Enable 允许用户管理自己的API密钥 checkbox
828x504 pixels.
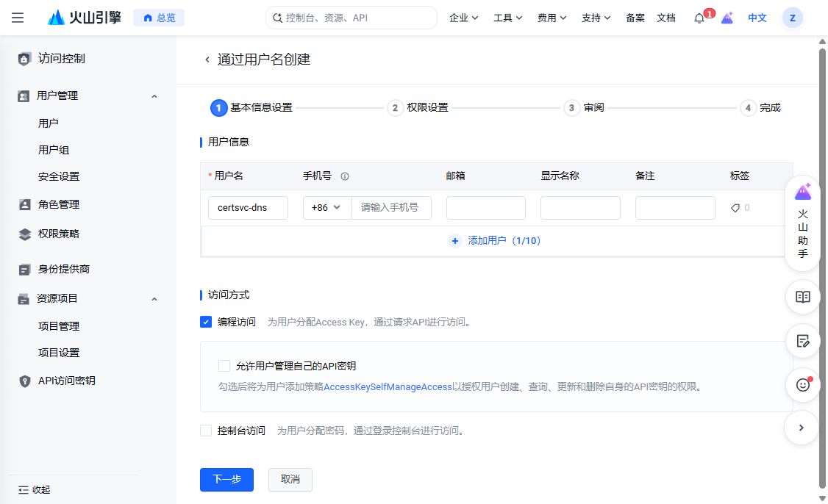[224, 366]
